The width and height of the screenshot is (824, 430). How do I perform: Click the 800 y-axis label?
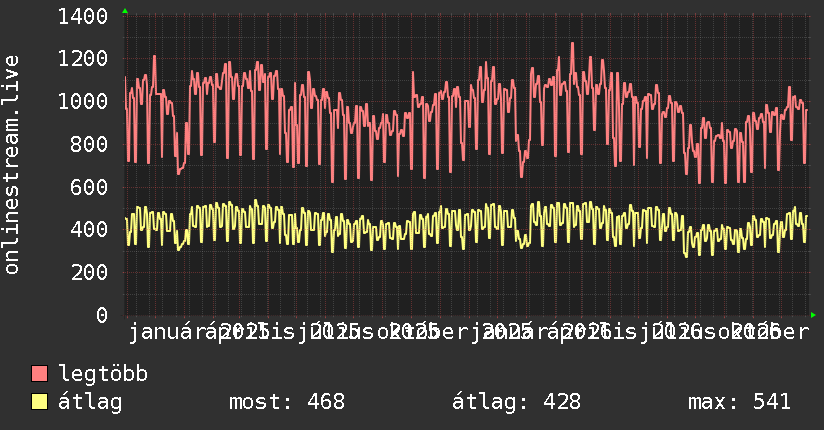pyautogui.click(x=89, y=144)
